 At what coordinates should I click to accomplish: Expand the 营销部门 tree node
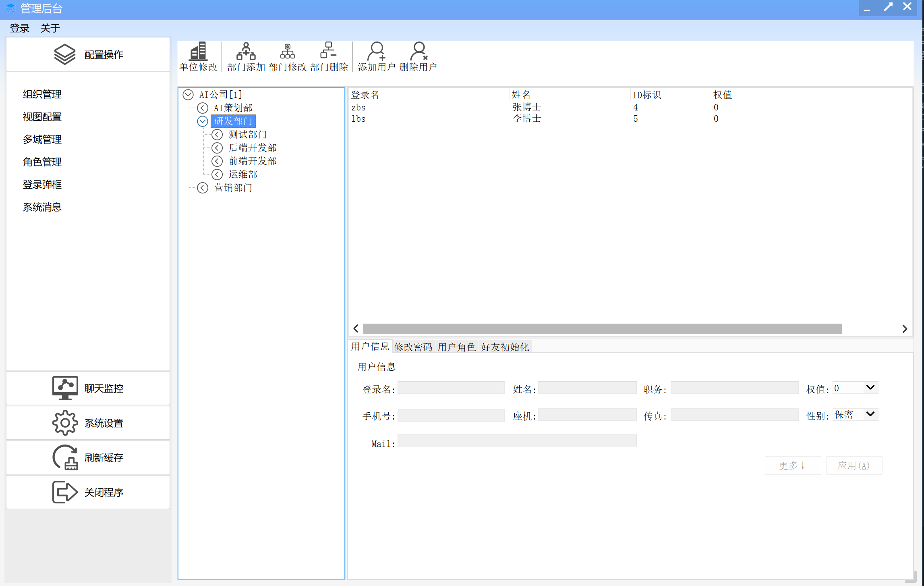(x=203, y=188)
